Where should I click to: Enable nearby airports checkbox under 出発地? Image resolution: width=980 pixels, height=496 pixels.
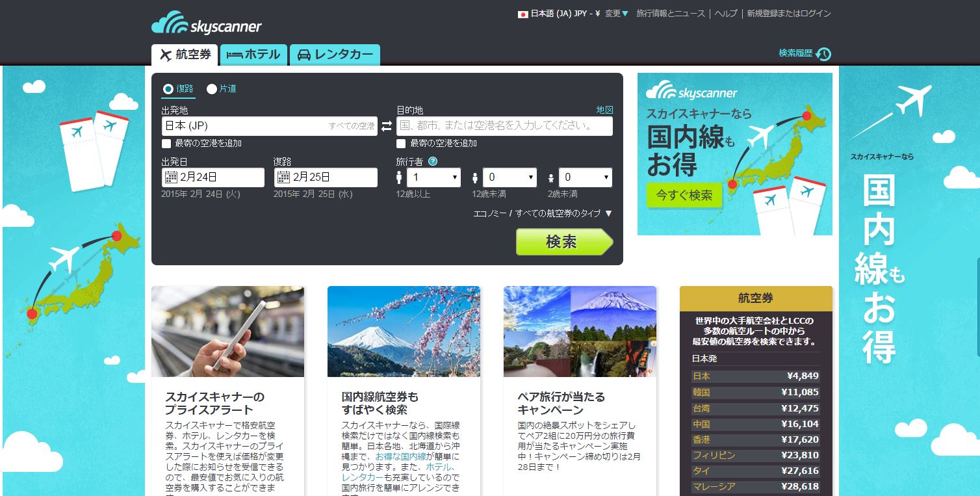click(166, 144)
